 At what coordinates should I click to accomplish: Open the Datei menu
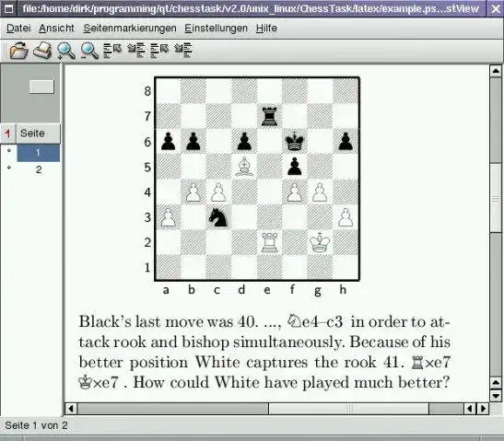tap(18, 29)
